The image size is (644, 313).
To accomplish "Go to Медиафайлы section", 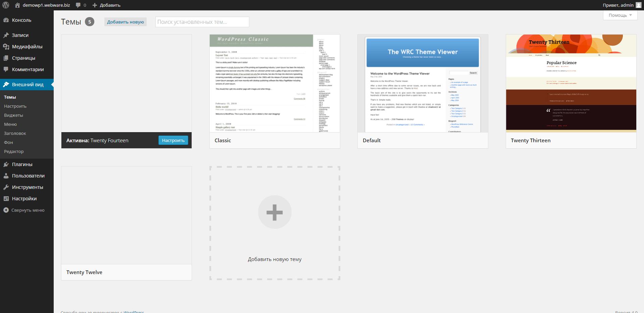I will [x=27, y=47].
